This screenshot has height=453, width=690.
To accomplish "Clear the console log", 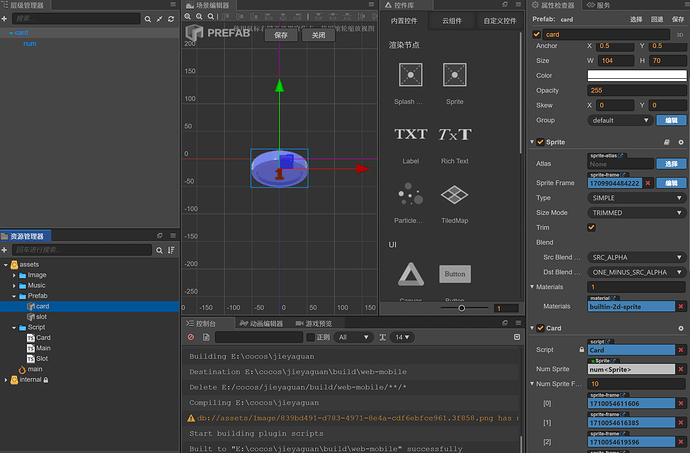I will pos(191,337).
